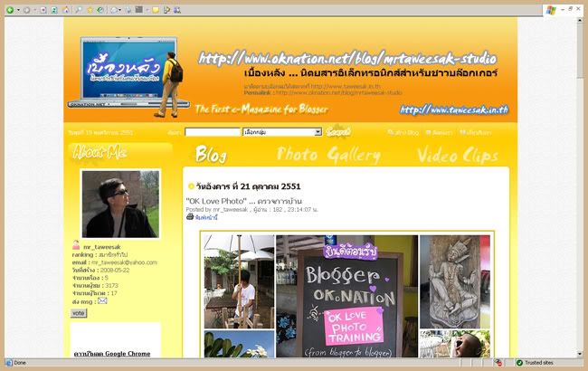Click the yellow Search button
Screen dimensions: 588x371
click(338, 131)
